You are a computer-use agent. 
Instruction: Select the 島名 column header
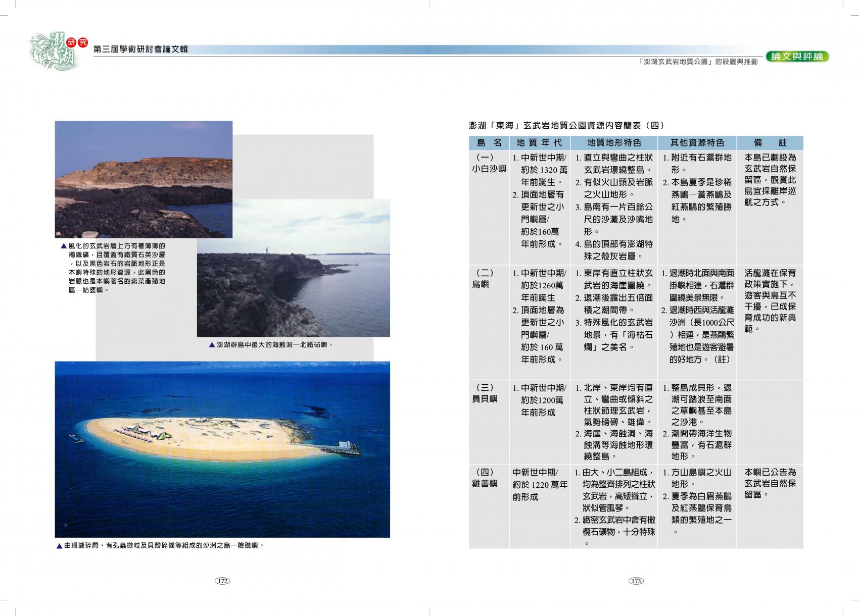coord(489,143)
